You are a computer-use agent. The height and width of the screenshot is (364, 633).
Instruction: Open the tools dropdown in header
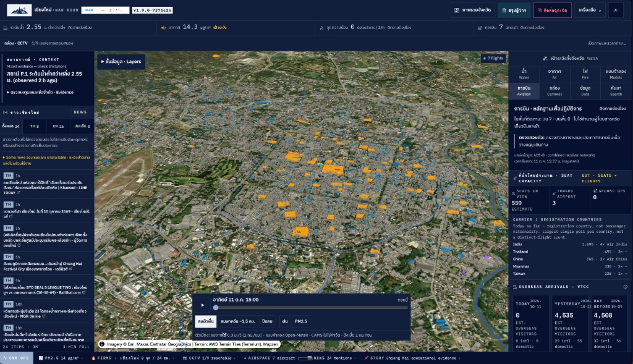click(590, 10)
